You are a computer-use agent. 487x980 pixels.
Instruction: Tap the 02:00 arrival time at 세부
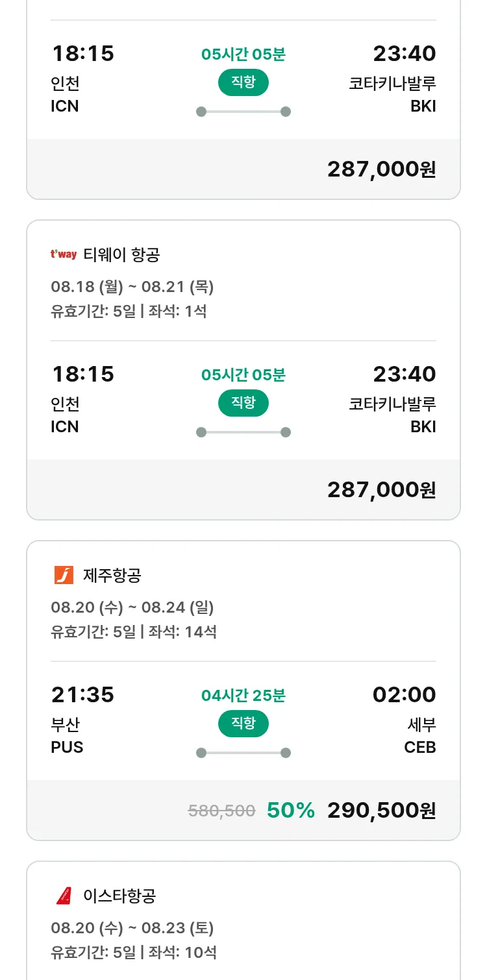tap(404, 694)
